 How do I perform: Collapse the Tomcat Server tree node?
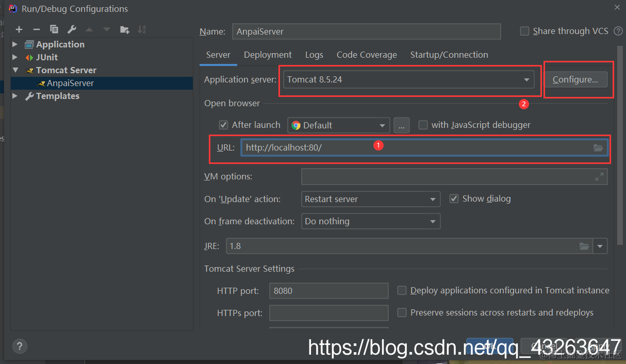click(15, 70)
